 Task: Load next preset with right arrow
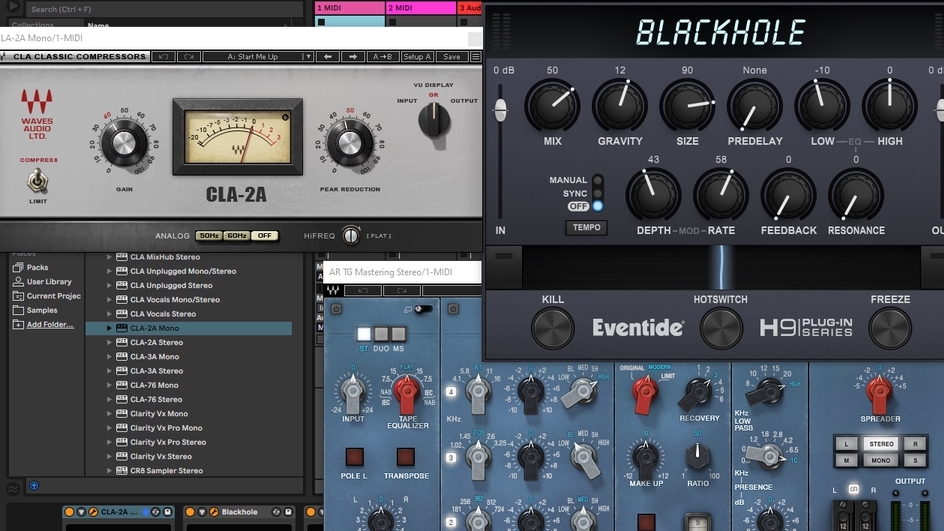pos(353,57)
